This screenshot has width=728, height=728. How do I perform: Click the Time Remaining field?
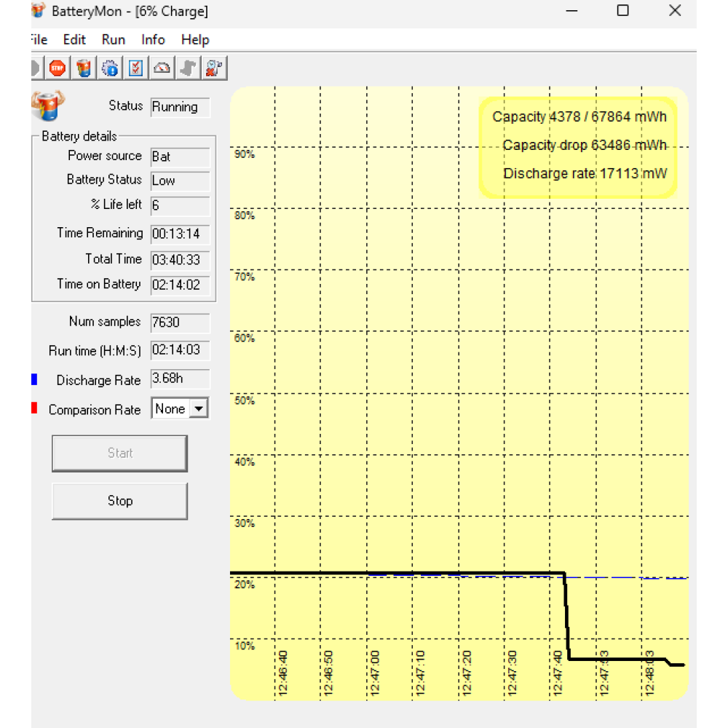(x=180, y=234)
